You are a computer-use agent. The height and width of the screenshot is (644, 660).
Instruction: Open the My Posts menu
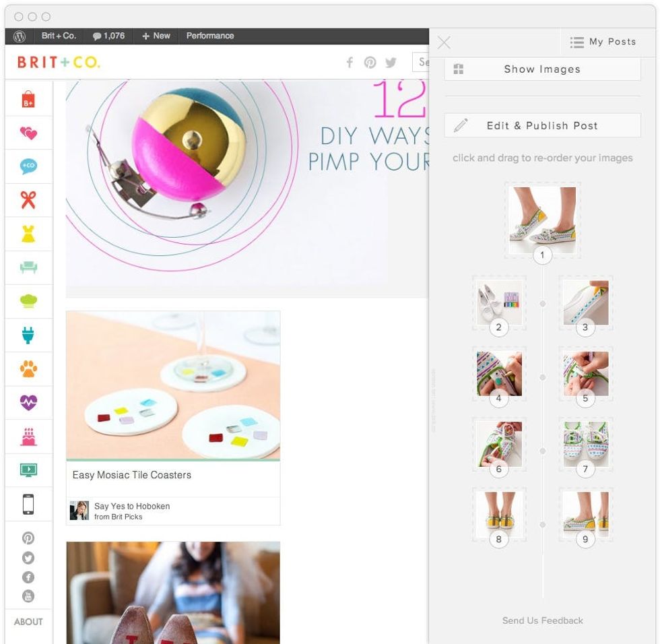point(603,42)
